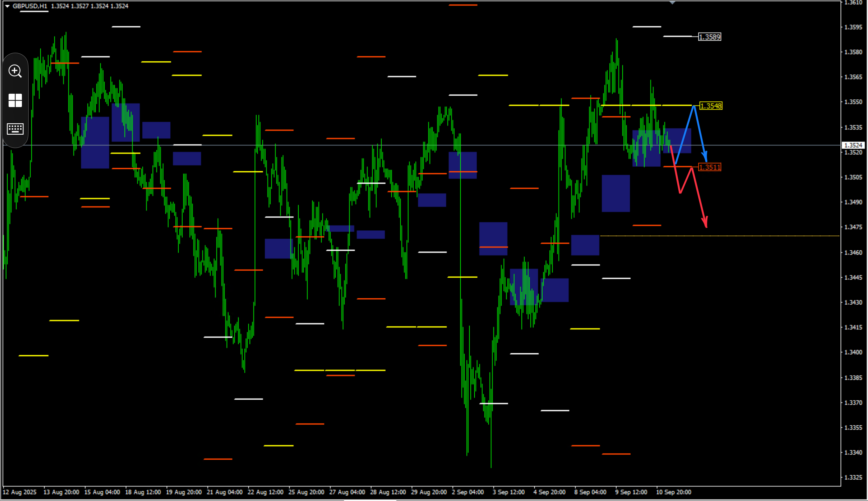The width and height of the screenshot is (868, 501).
Task: Click the zoom-in magnifier icon
Action: [15, 71]
